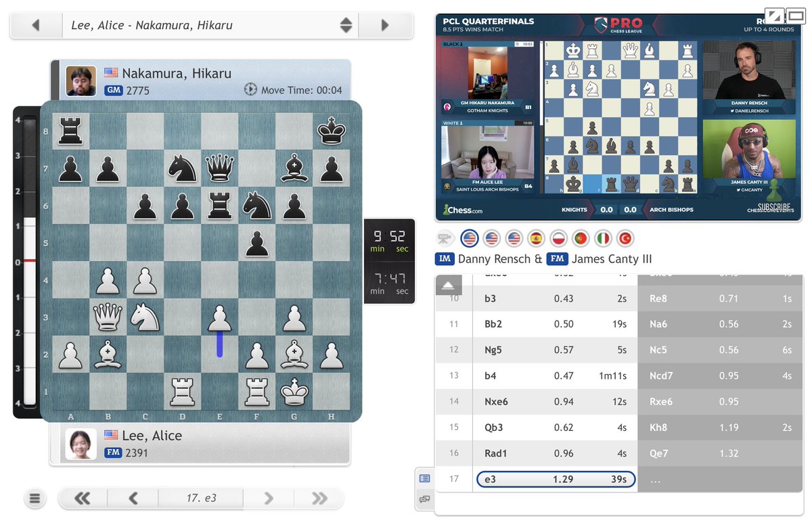Click the Chess.com logo in video
Image resolution: width=812 pixels, height=531 pixels.
click(x=463, y=210)
